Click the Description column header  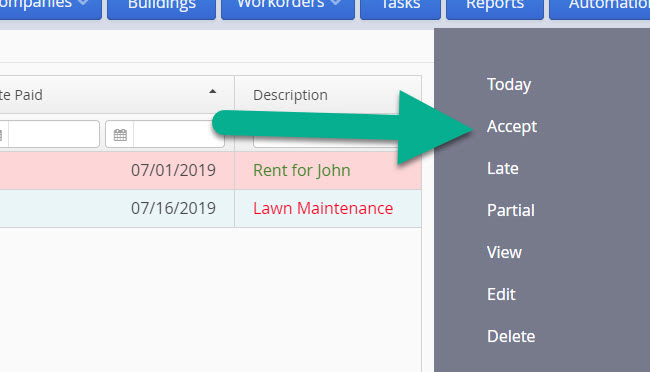coord(328,95)
